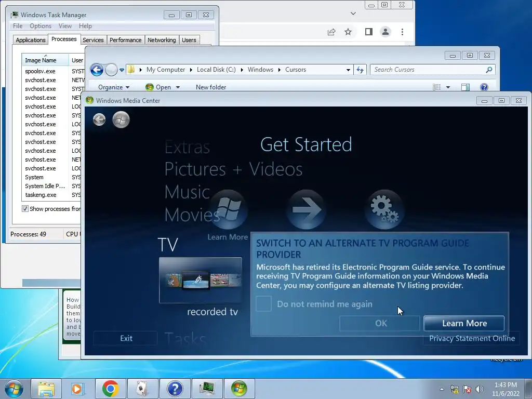Image resolution: width=532 pixels, height=399 pixels.
Task: Open Chrome profile avatar
Action: click(x=385, y=32)
